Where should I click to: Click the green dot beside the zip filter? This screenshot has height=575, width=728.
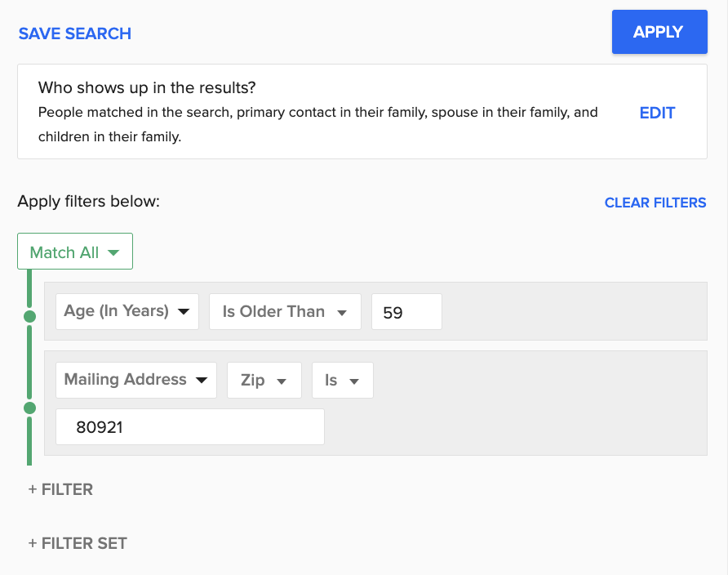29,408
